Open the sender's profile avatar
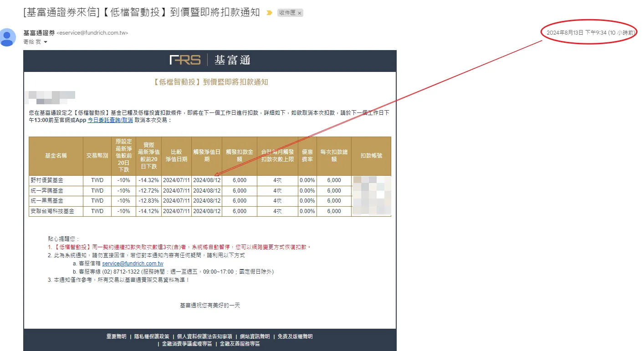644x351 pixels. 7,37
